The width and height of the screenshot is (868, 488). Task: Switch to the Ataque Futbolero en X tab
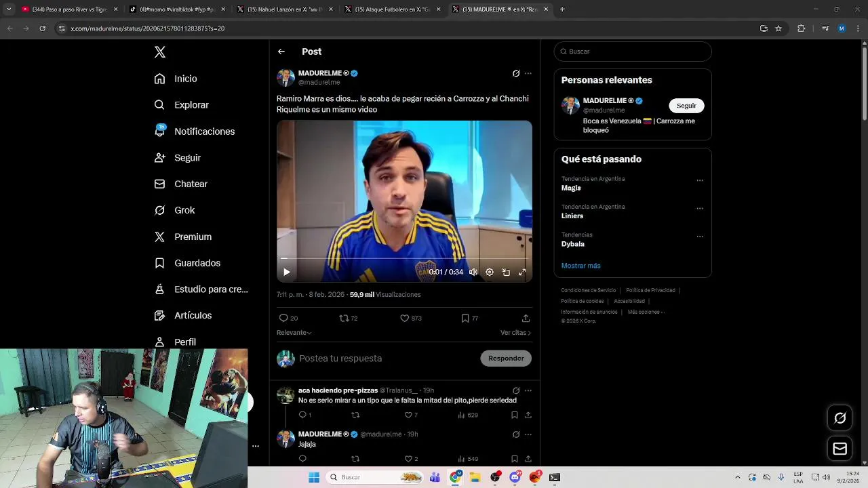(393, 9)
